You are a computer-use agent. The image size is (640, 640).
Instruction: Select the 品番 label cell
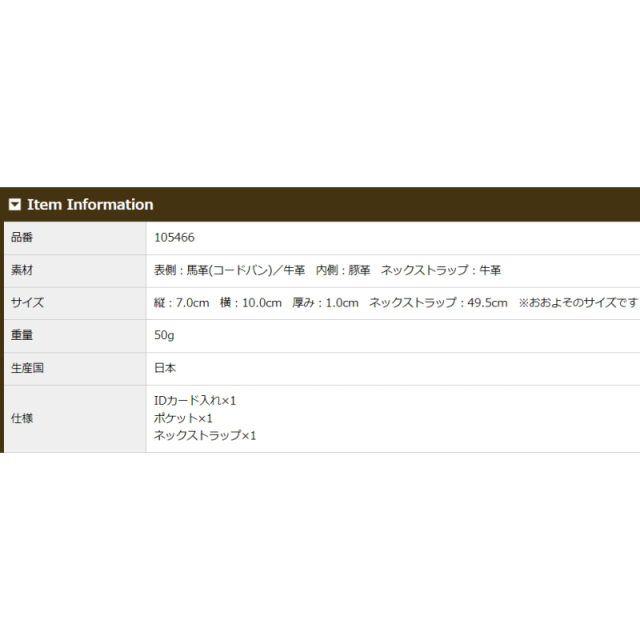click(x=75, y=238)
